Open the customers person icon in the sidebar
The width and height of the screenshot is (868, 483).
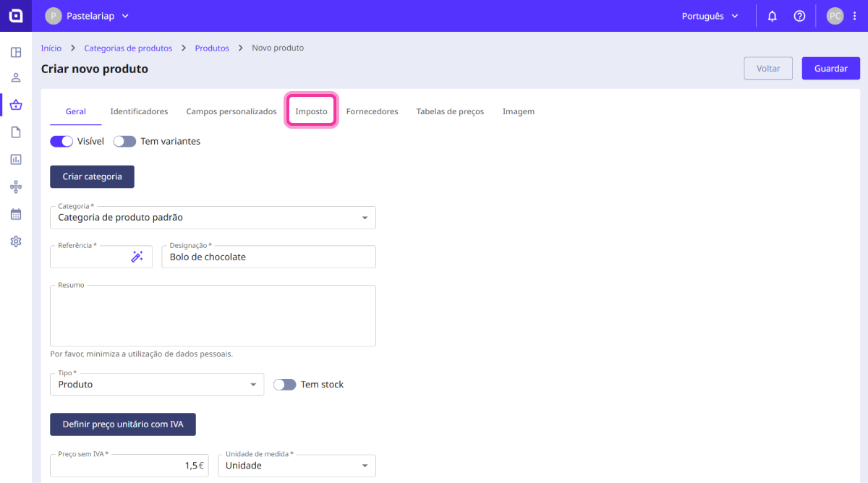click(x=16, y=78)
